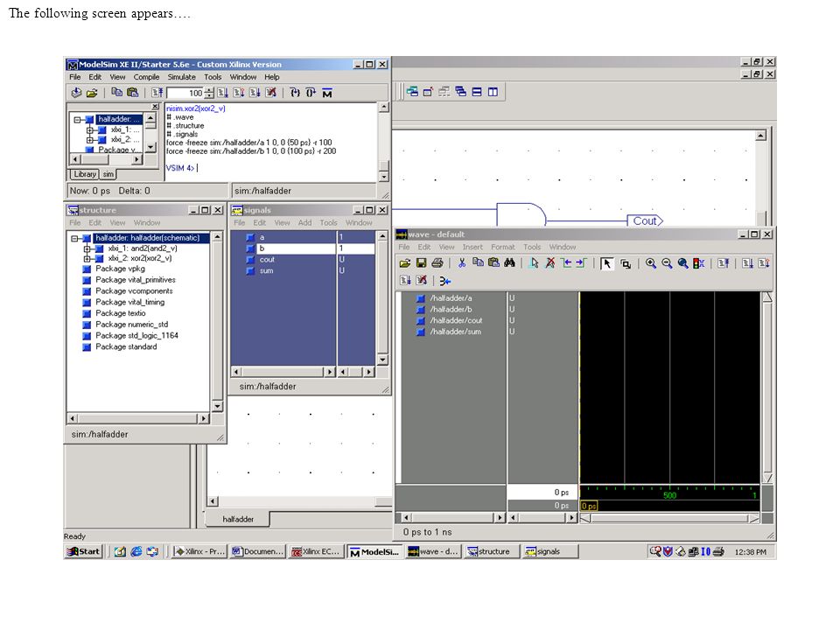Screen dimensions: 840x630
Task: Click the Start button on taskbar
Action: pyautogui.click(x=84, y=551)
